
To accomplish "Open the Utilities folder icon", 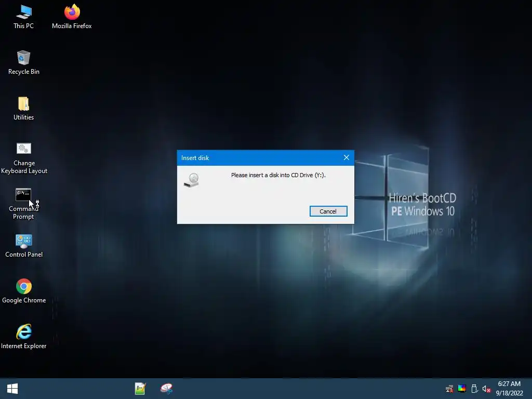I will [x=24, y=108].
